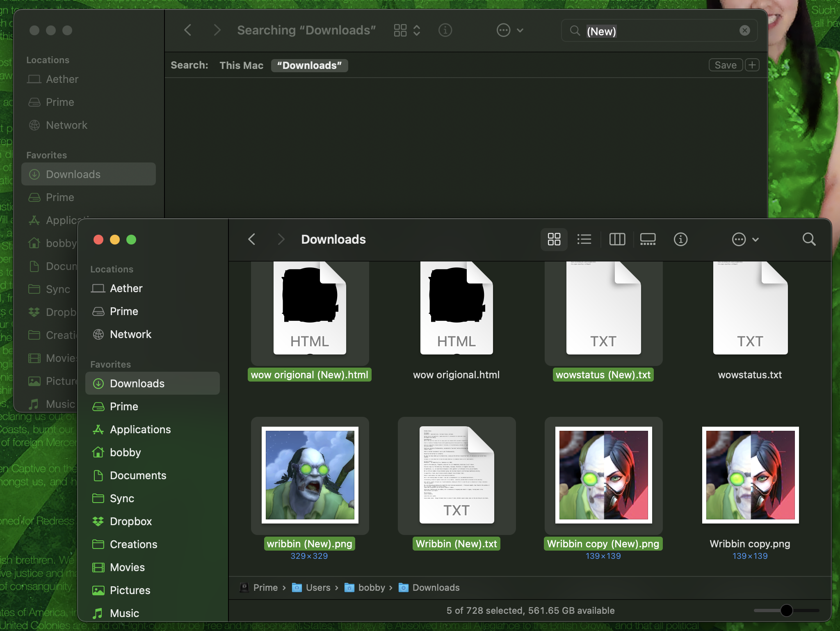Open Users folder in path bar
840x631 pixels.
(317, 588)
